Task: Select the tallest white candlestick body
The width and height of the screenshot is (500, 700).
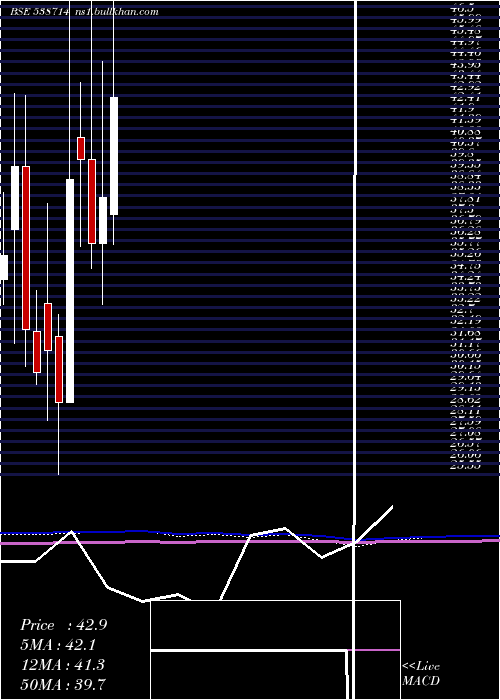Action: click(x=70, y=291)
